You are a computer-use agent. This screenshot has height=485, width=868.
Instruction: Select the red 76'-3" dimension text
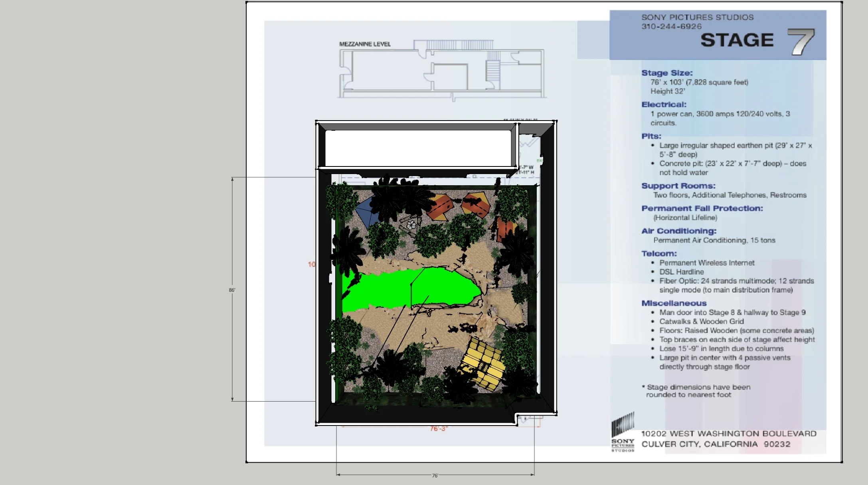(x=439, y=429)
